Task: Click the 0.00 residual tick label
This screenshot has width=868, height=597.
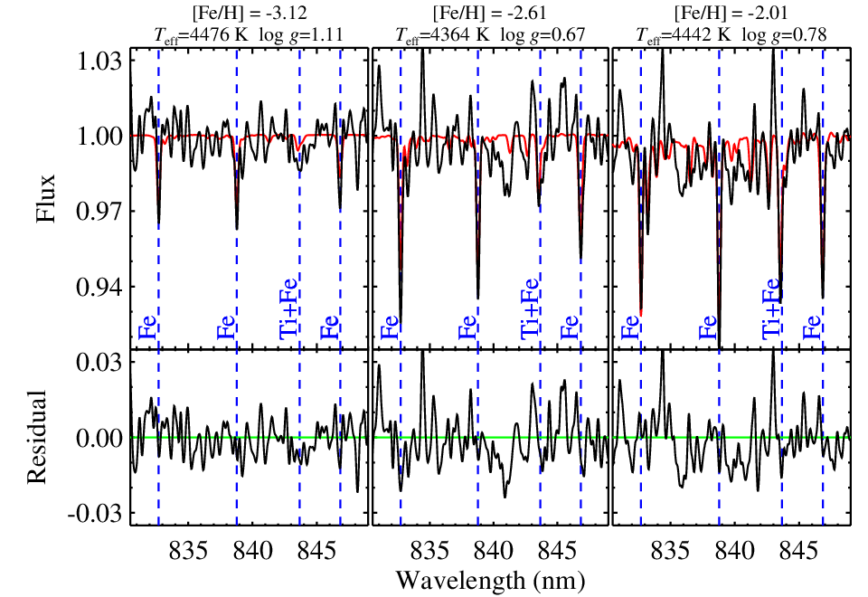Action: (x=99, y=438)
